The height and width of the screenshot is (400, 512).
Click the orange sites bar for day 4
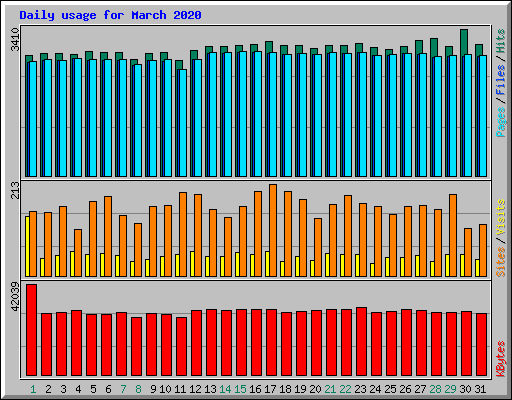click(78, 253)
